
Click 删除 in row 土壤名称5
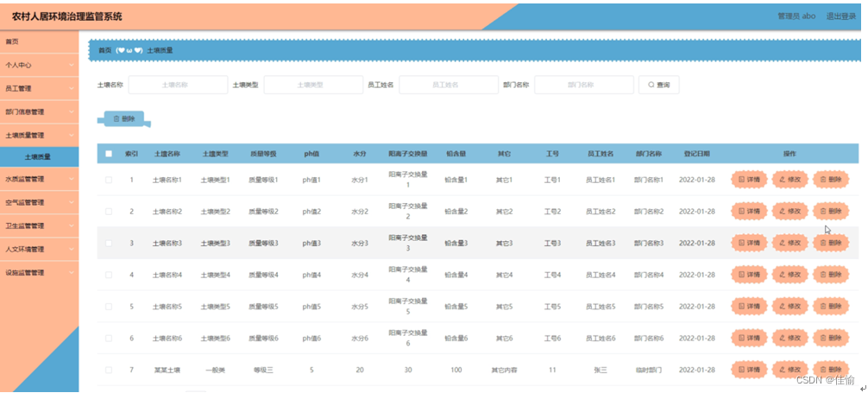[831, 307]
